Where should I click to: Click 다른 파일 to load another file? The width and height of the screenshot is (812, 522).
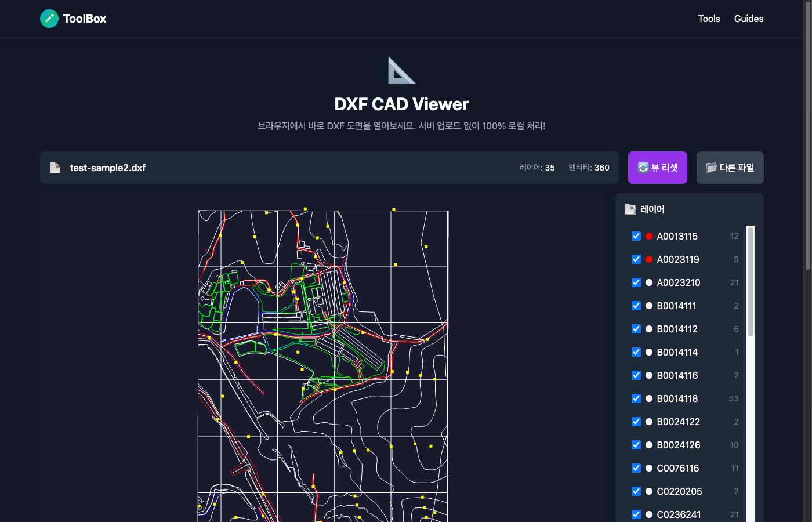point(730,167)
